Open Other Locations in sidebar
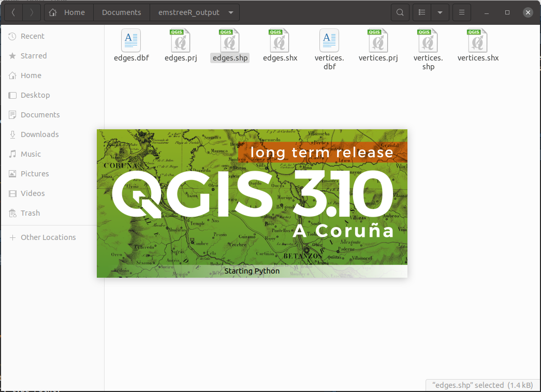The width and height of the screenshot is (541, 392). pos(48,237)
